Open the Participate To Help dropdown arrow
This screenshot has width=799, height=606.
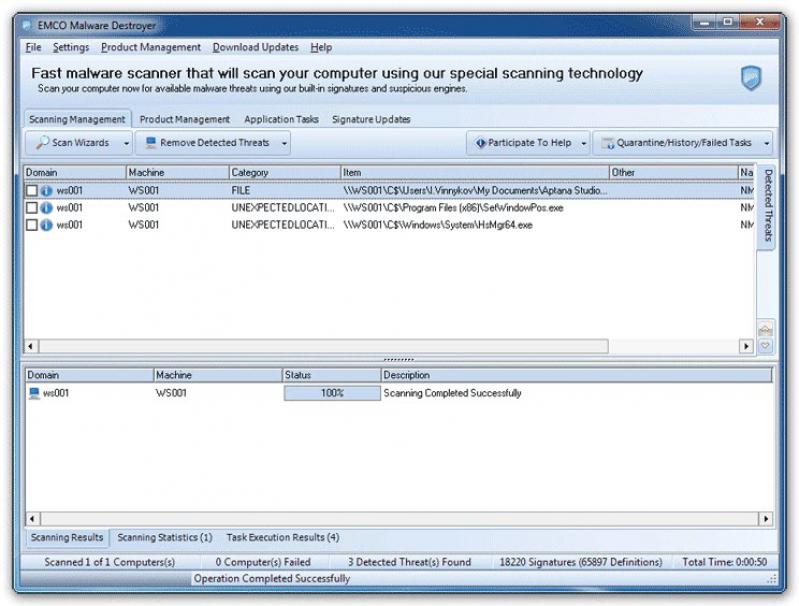(x=583, y=143)
